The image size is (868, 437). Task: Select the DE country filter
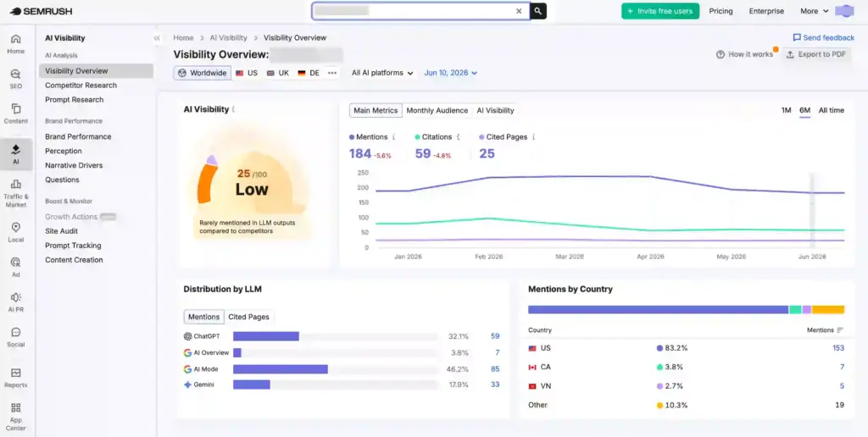(x=309, y=73)
